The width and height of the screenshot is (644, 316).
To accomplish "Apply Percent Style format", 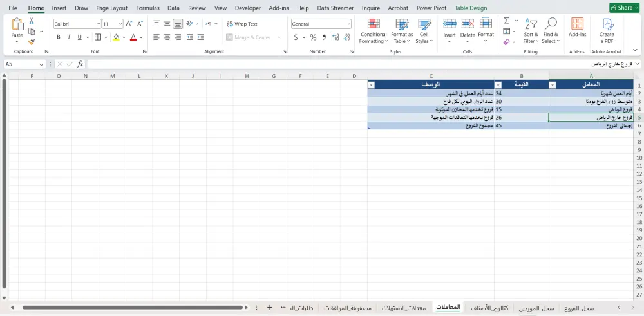I will tap(314, 37).
